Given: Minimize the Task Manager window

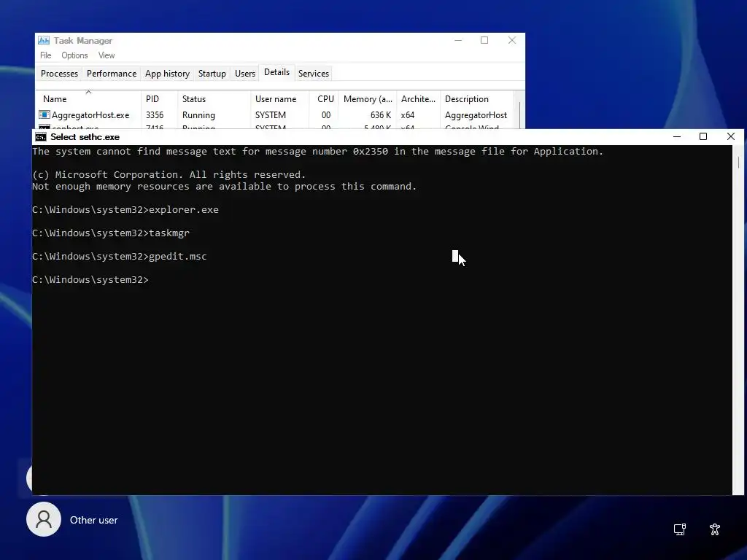Looking at the screenshot, I should pos(458,41).
